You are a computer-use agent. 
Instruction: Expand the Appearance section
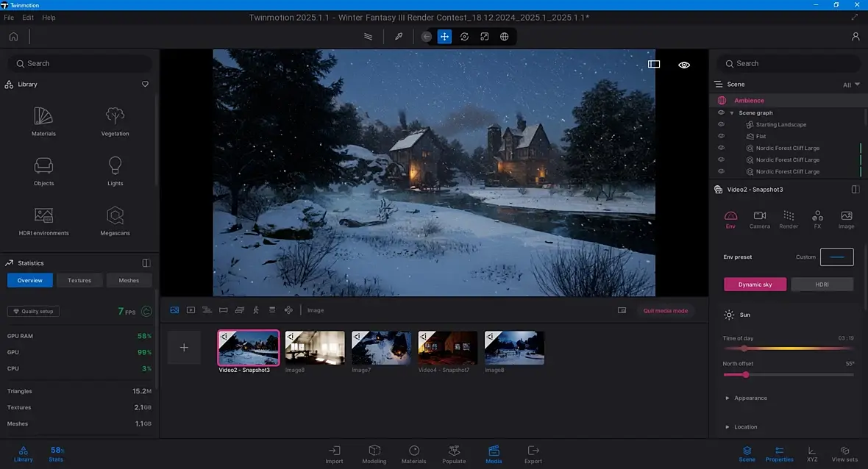tap(749, 398)
